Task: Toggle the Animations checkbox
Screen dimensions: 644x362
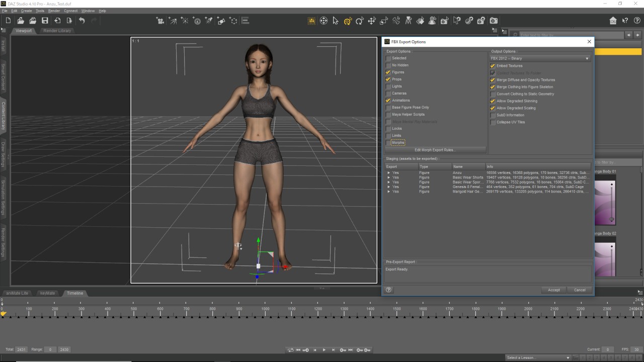Action: pos(388,101)
